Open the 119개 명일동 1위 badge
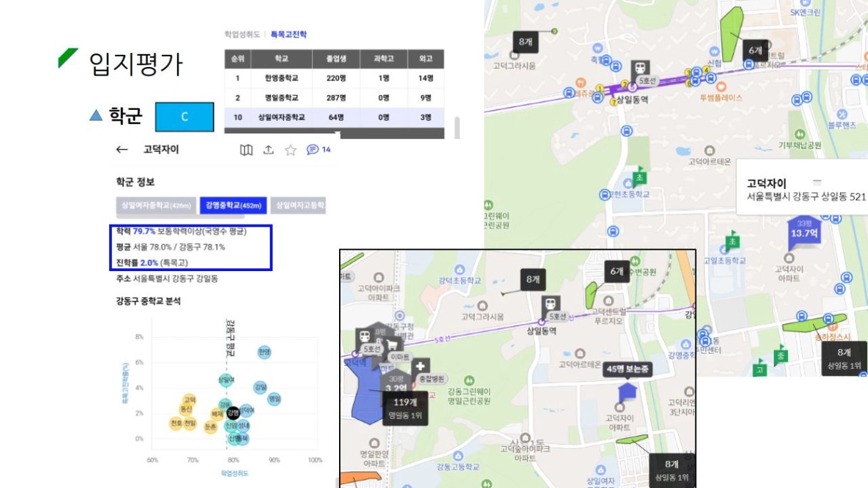 click(x=405, y=408)
